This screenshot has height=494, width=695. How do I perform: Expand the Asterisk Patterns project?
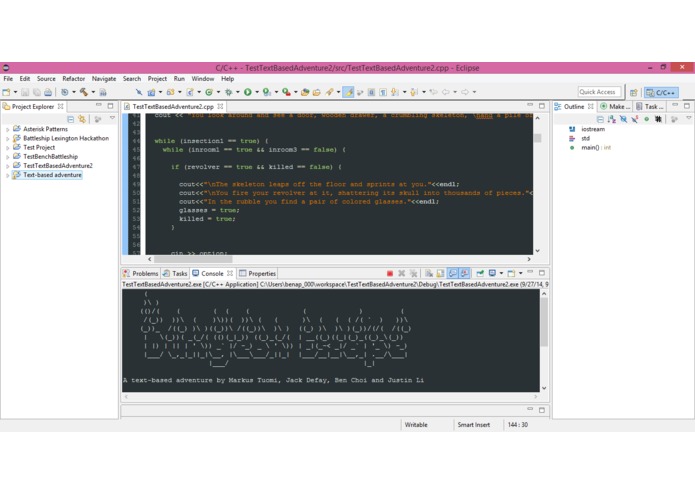tap(7, 129)
